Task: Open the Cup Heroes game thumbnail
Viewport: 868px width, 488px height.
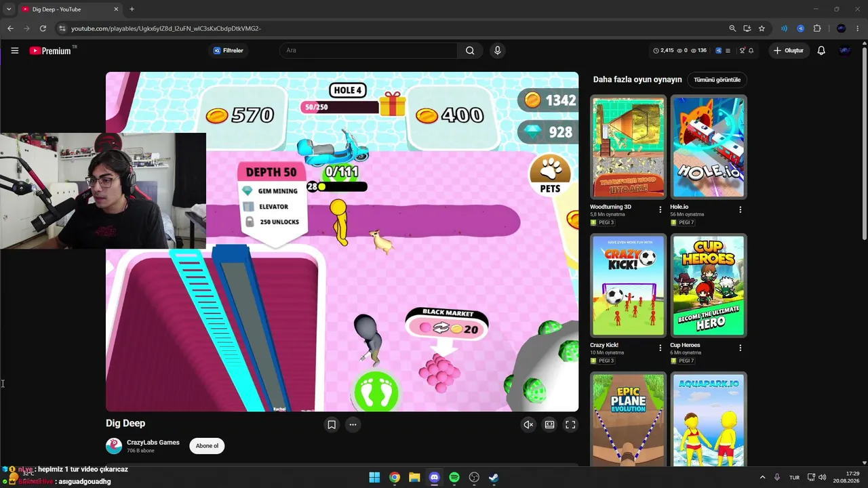Action: tap(709, 285)
